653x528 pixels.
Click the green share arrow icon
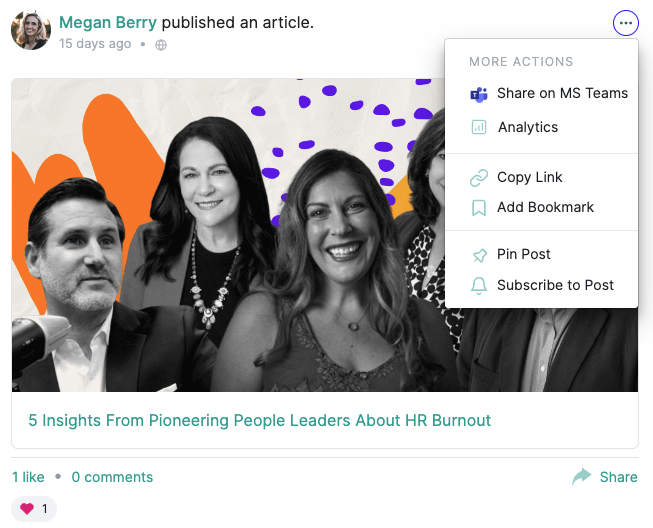pos(581,477)
